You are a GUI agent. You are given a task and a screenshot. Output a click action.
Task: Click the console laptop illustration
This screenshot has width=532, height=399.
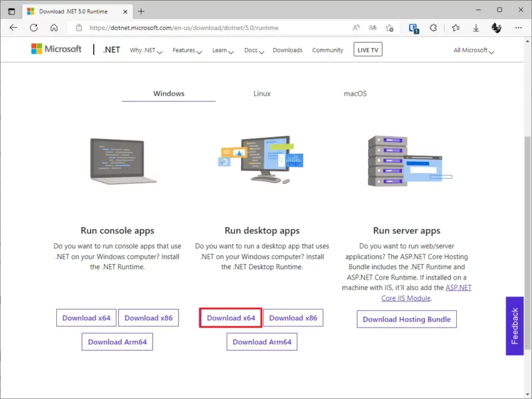[x=123, y=161]
